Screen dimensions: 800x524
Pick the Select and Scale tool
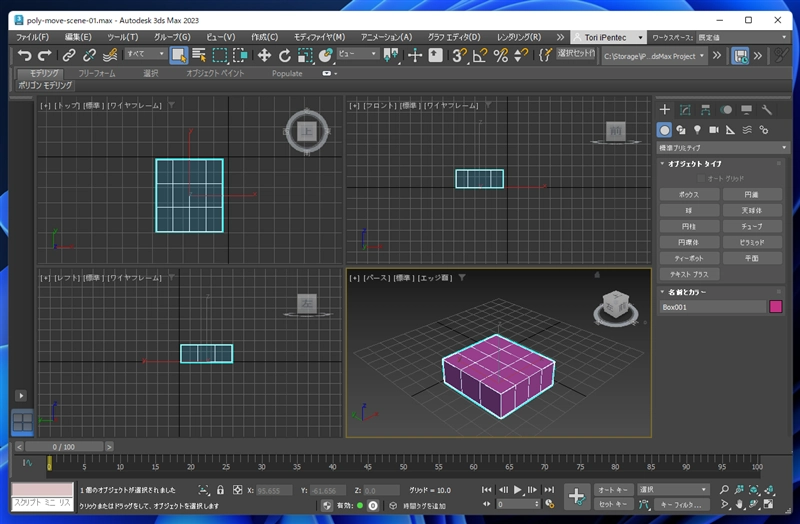(x=305, y=55)
